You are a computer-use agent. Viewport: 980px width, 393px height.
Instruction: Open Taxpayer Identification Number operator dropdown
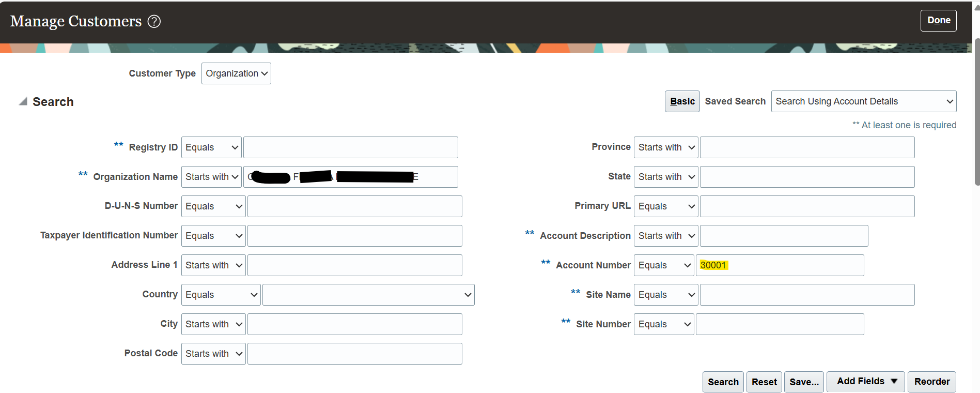[x=213, y=236]
